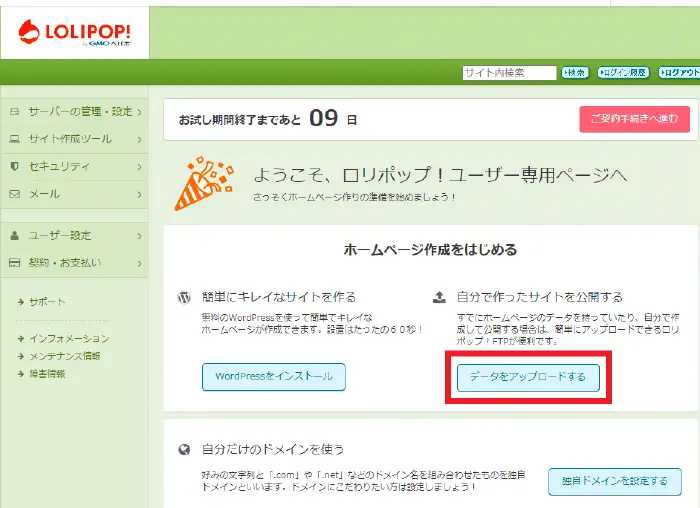700x508 pixels.
Task: Click the heading ホームページ作成をはじめる
Action: (x=430, y=250)
